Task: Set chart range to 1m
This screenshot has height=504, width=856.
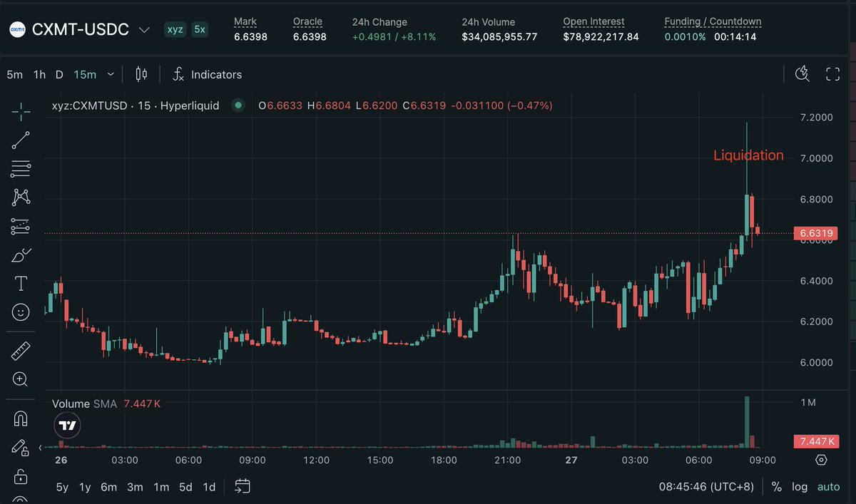Action: (x=161, y=487)
